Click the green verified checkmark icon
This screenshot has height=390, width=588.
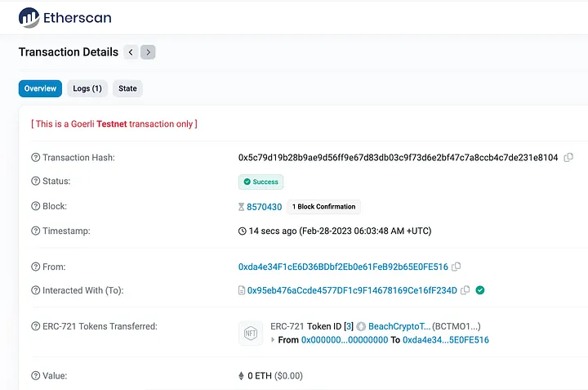tap(480, 290)
